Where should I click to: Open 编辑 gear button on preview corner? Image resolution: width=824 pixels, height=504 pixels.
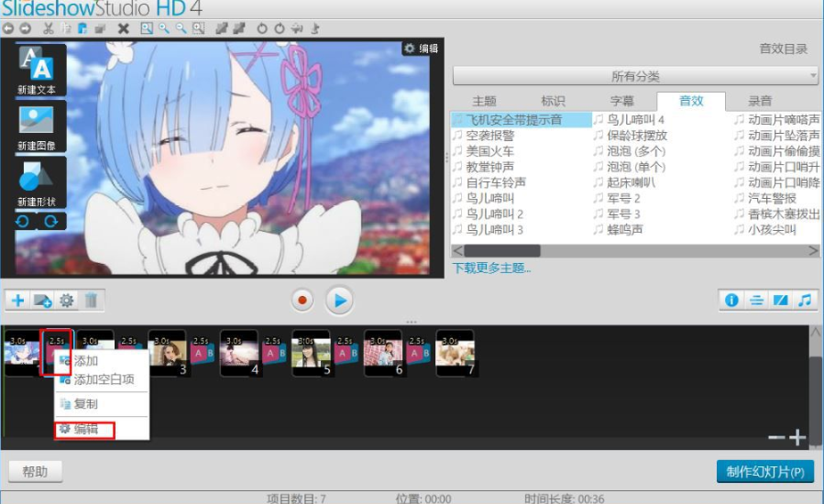coord(421,49)
